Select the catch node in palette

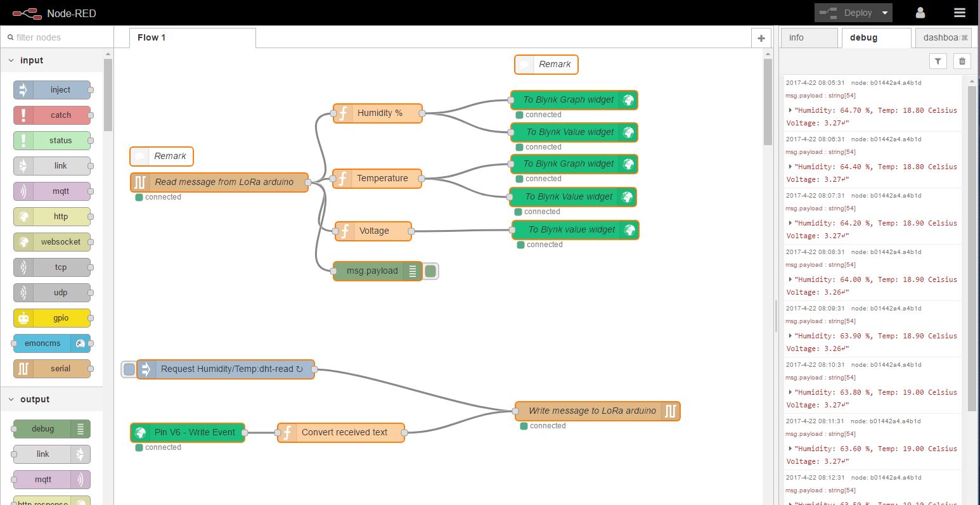point(52,115)
